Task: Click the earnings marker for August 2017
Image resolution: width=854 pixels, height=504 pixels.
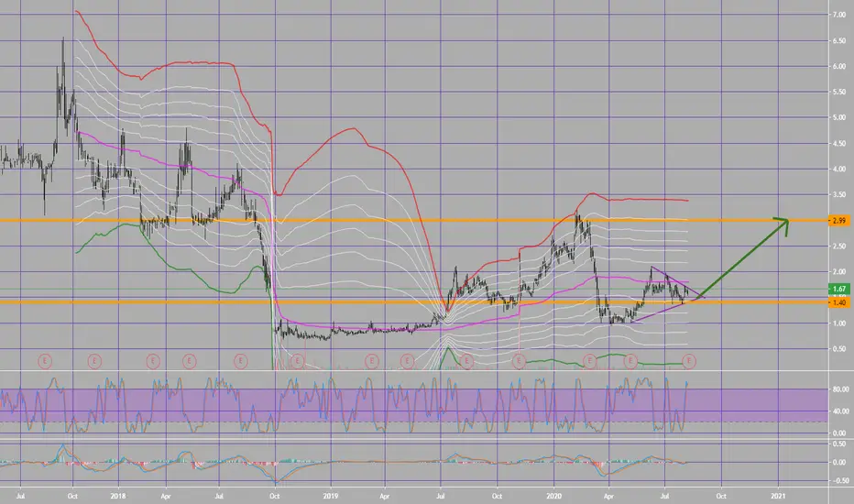Action: click(45, 361)
